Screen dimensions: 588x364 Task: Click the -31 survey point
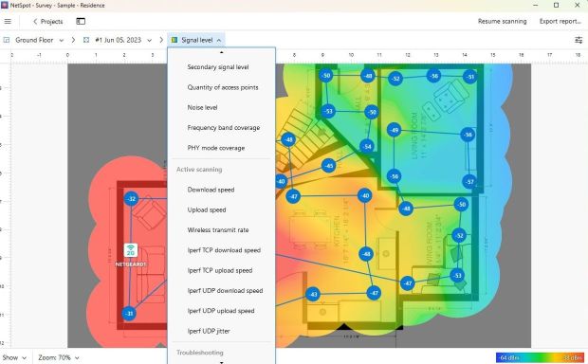[x=129, y=314]
